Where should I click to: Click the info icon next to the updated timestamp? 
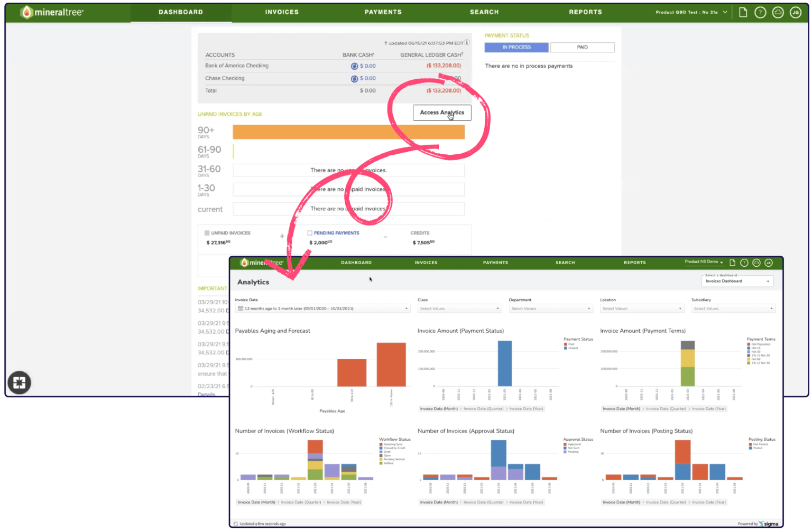tap(466, 43)
